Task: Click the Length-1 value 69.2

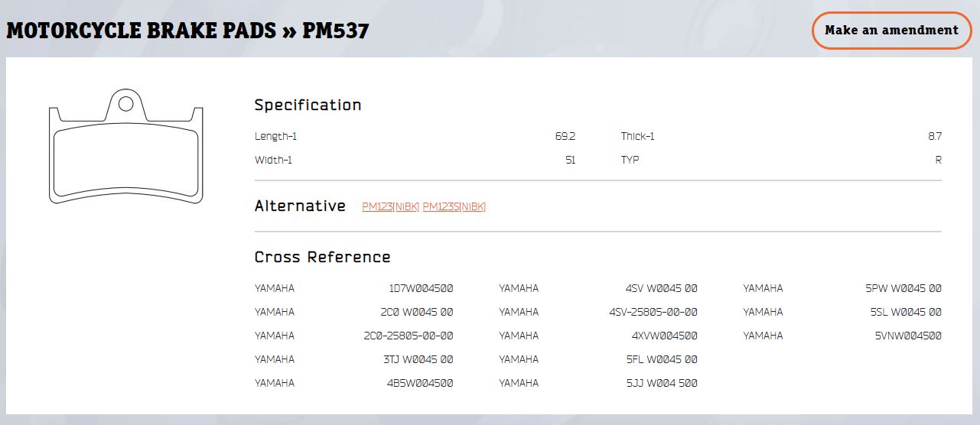Action: click(x=565, y=136)
